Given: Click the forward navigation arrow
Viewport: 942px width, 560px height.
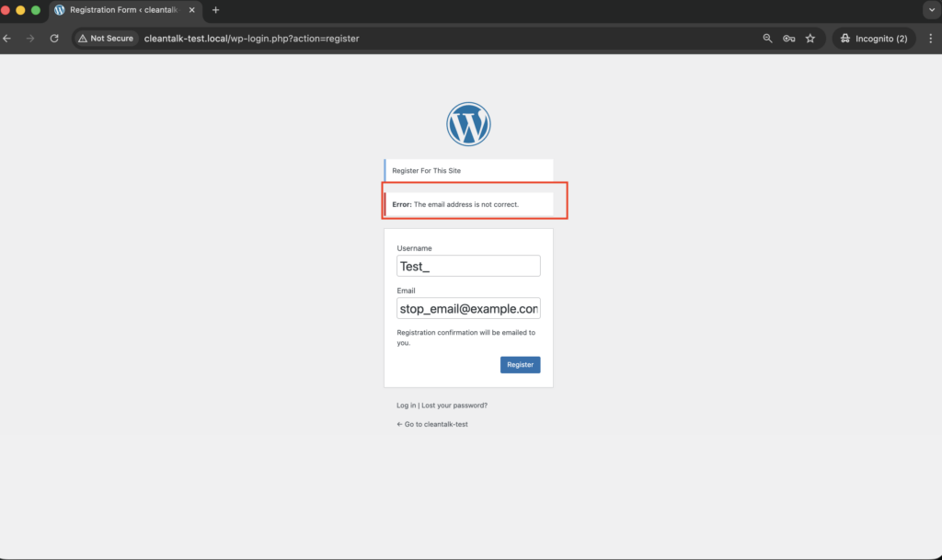Looking at the screenshot, I should click(x=30, y=39).
